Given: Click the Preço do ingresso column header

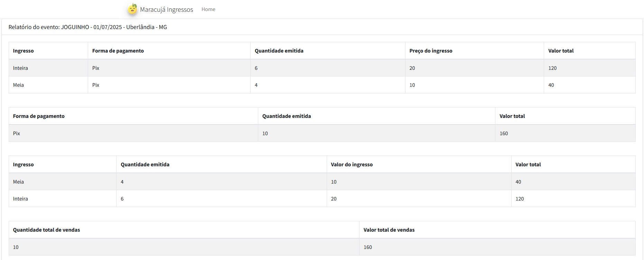Looking at the screenshot, I should [x=431, y=51].
